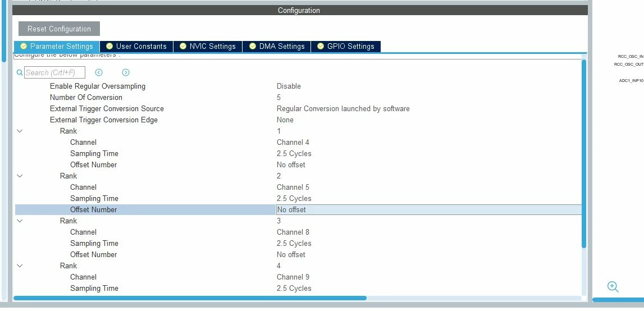Click the vertical scrollbar of parameter list
The width and height of the screenshot is (644, 311).
(583, 154)
